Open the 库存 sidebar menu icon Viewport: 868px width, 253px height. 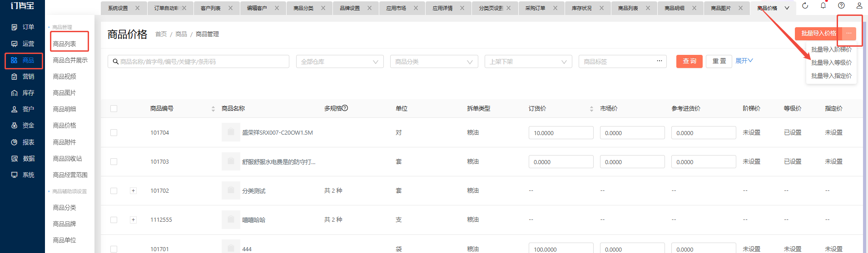point(14,93)
